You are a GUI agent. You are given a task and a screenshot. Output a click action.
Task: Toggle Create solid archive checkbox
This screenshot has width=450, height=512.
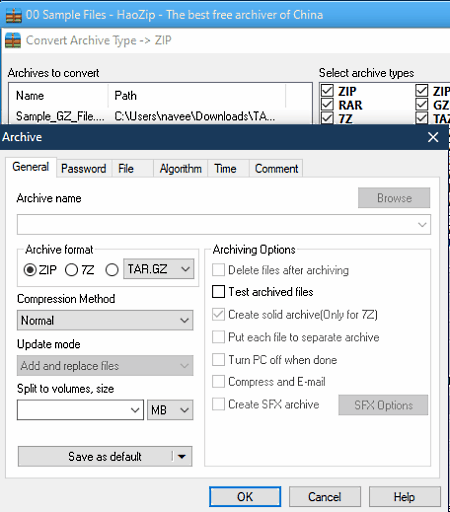point(218,315)
